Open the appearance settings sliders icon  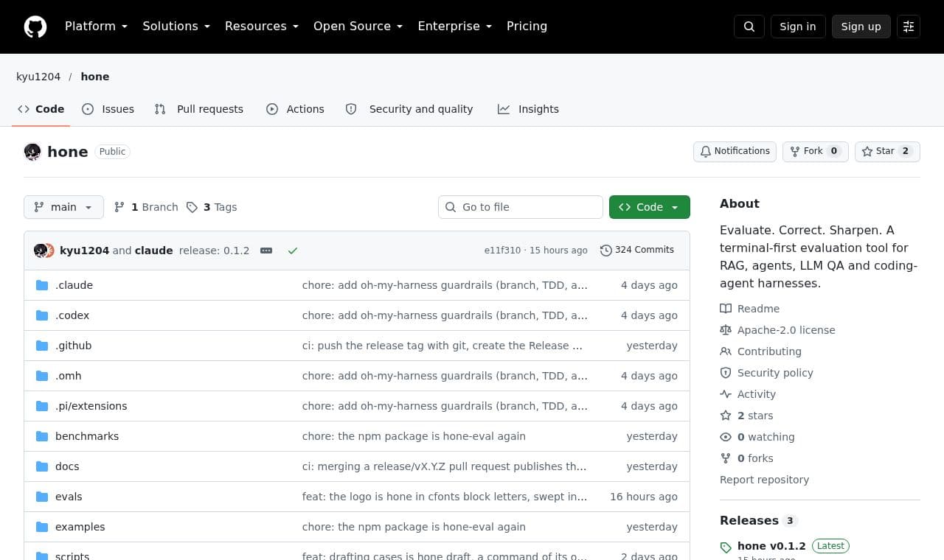(909, 27)
